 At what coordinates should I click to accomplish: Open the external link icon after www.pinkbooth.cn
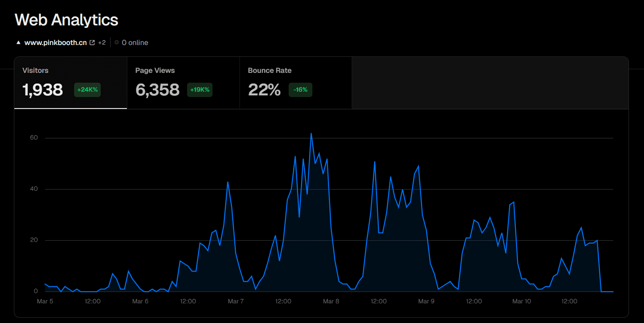click(x=92, y=43)
